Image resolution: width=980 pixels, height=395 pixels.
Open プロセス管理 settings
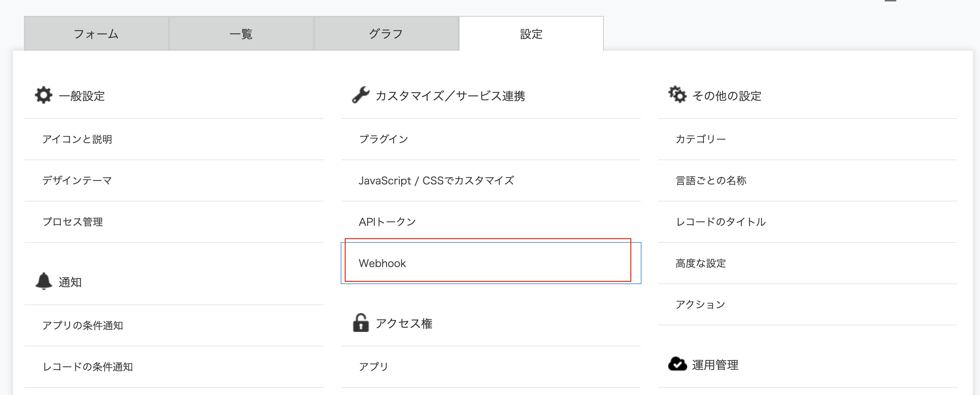tap(74, 221)
